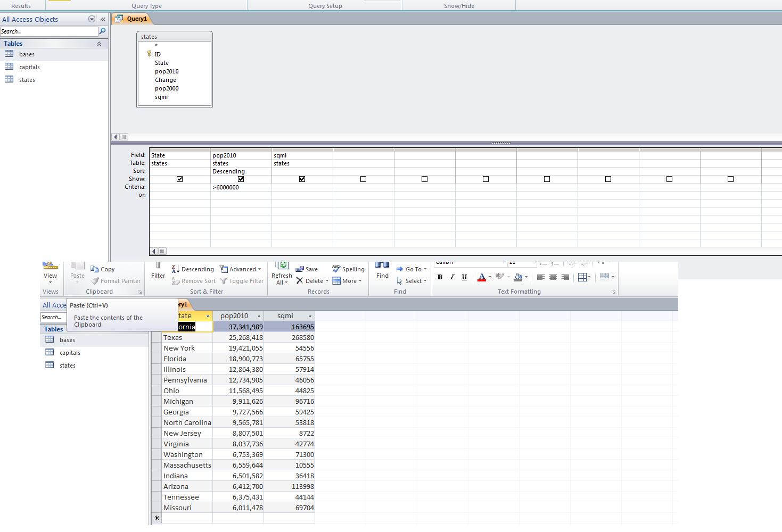Open the Font Color swatch button
Viewport: 782px width, 532px height.
click(x=481, y=277)
